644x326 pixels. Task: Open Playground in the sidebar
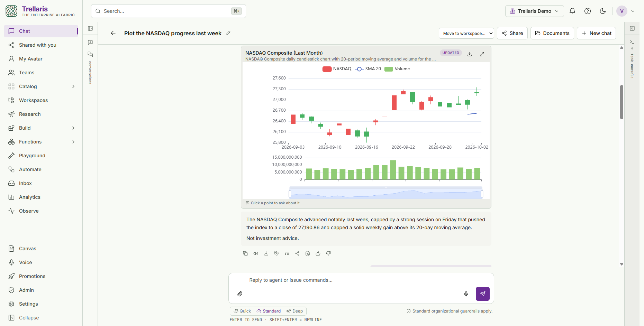(41, 156)
